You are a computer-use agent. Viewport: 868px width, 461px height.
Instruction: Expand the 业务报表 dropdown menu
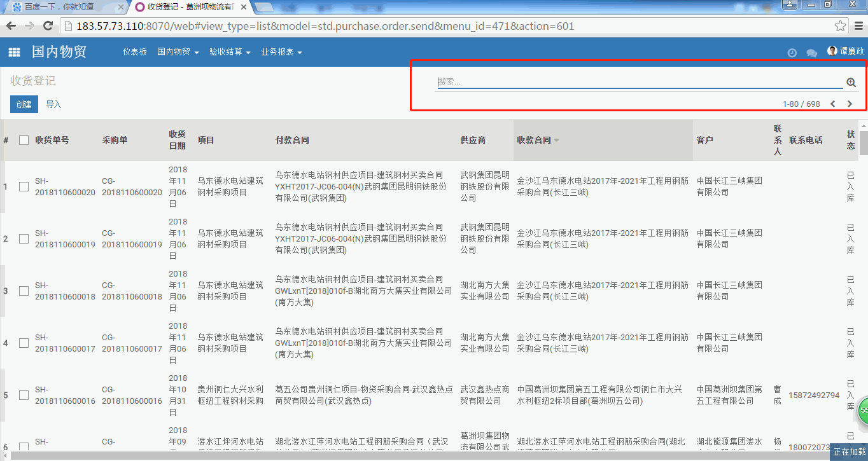point(281,52)
